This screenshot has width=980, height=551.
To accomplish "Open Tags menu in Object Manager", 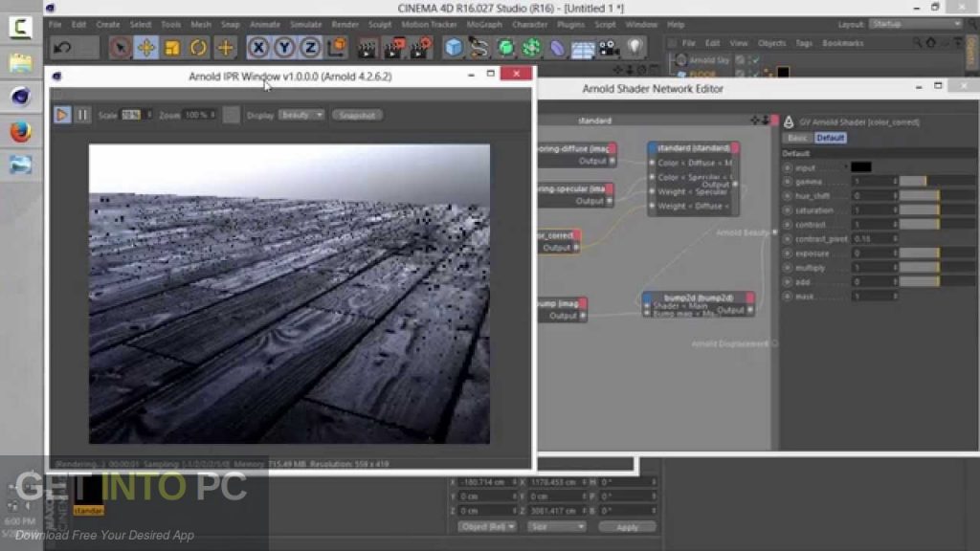I will tap(804, 43).
